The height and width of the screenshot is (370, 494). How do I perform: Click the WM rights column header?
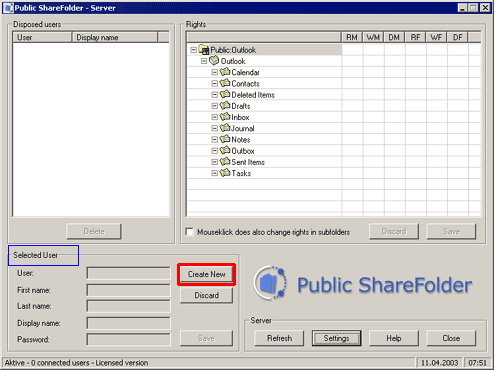(x=373, y=37)
